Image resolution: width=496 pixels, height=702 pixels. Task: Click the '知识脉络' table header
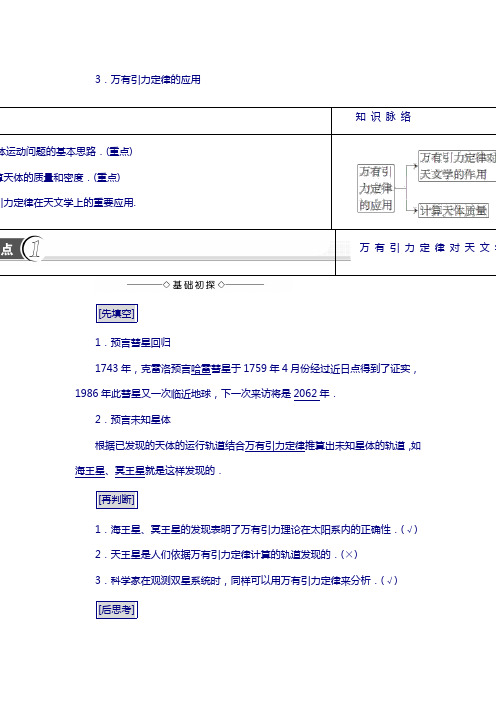point(383,117)
